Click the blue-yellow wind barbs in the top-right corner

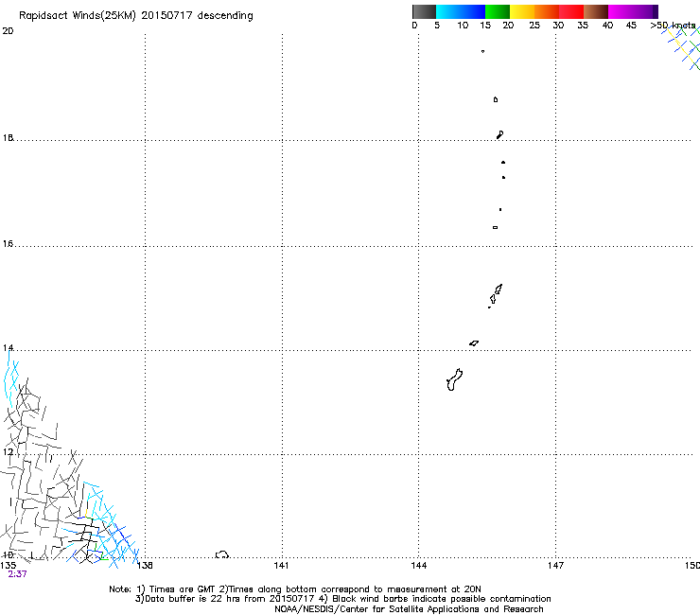pyautogui.click(x=683, y=47)
